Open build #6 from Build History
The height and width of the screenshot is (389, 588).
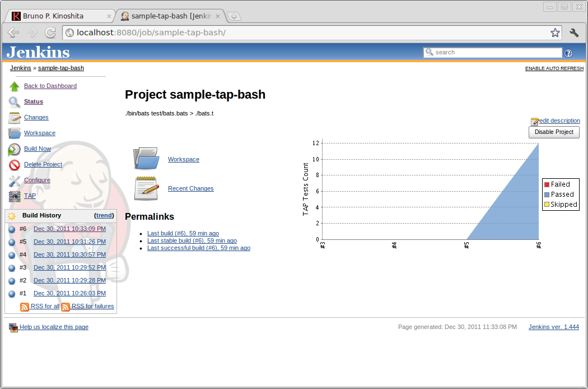tap(69, 229)
